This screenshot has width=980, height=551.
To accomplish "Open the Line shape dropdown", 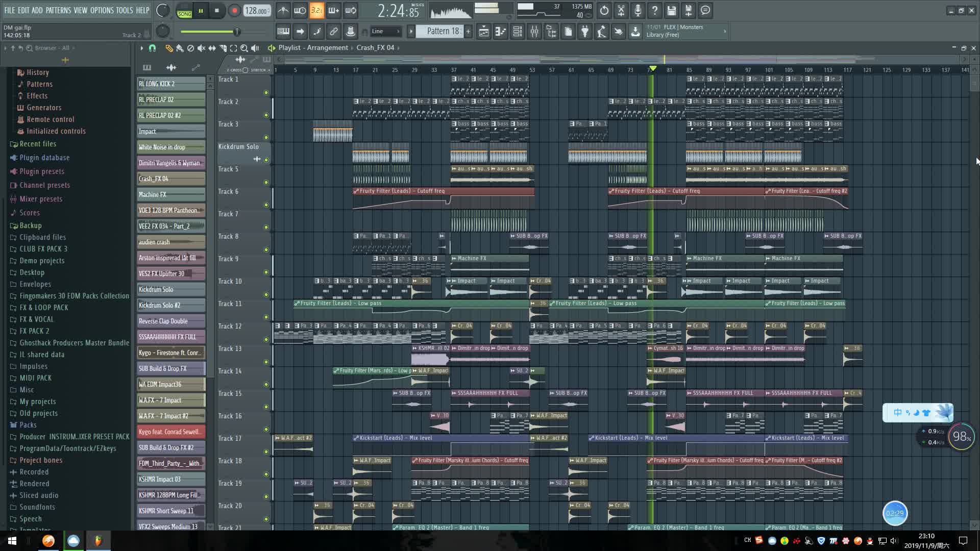I will [385, 31].
